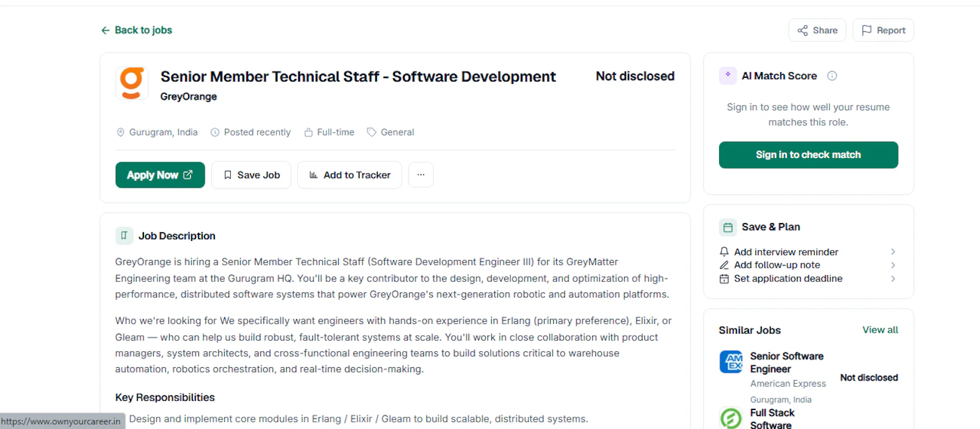Click the location pin icon next to Gurugram
The height and width of the screenshot is (429, 980).
coord(121,132)
